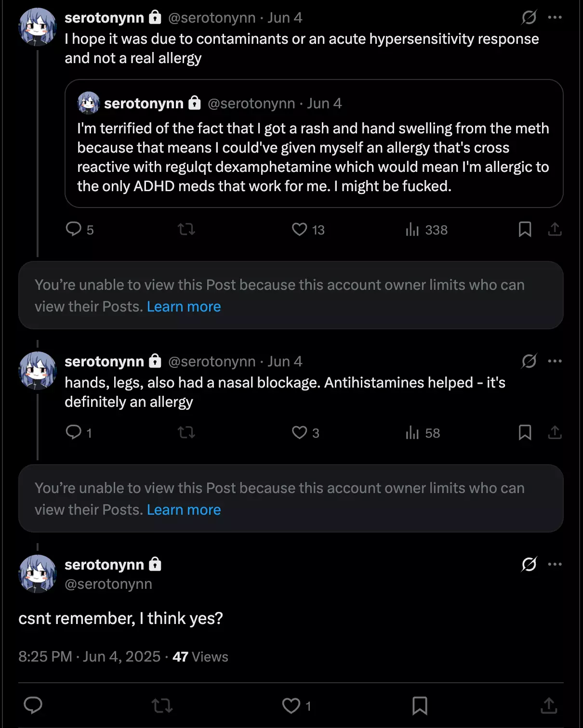Like the "csnt remember" post

291,706
